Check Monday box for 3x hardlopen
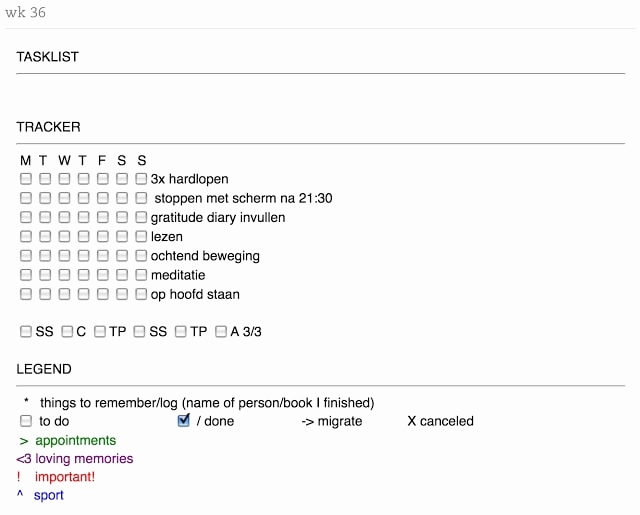The image size is (640, 515). 26,179
